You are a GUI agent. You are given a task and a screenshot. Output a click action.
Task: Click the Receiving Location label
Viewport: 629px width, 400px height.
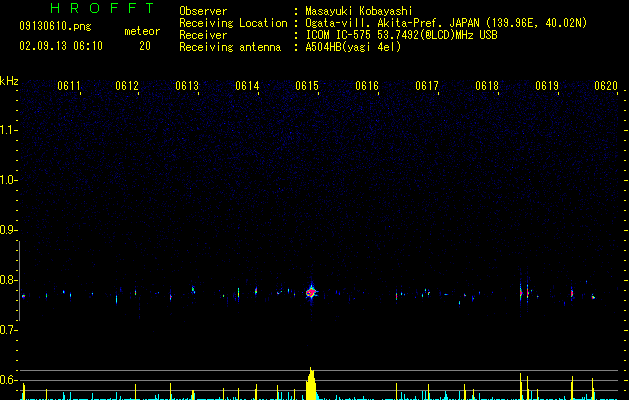point(233,23)
